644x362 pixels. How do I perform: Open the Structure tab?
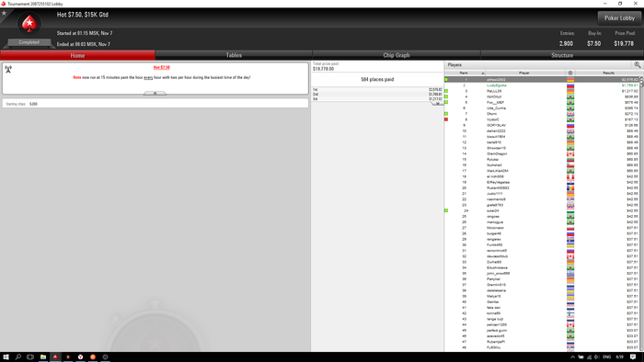click(562, 55)
